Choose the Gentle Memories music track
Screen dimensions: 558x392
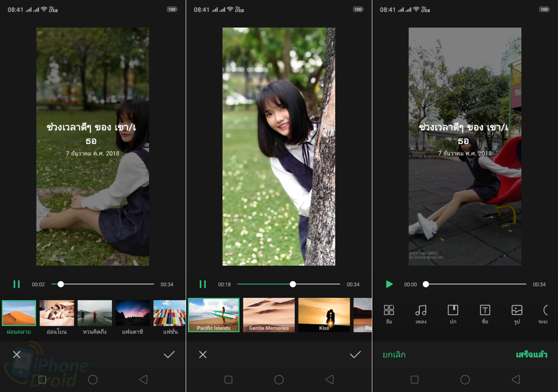point(269,315)
